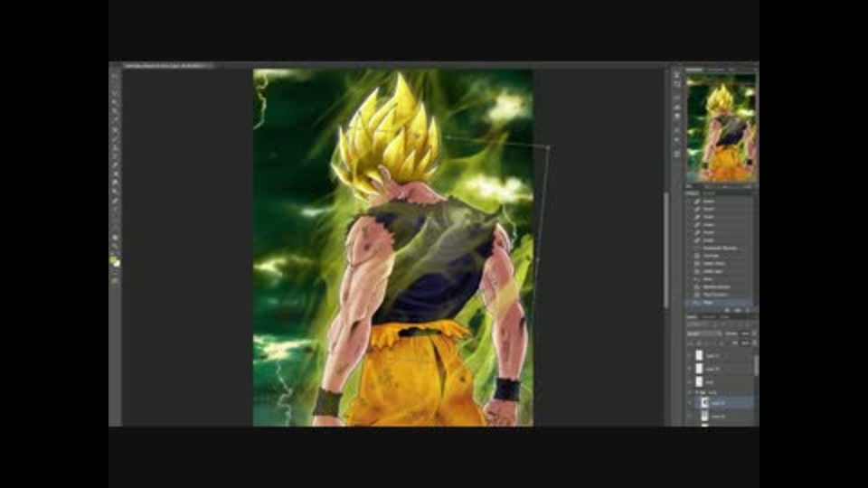Click the History panel trash button
868x488 pixels.
tap(748, 310)
